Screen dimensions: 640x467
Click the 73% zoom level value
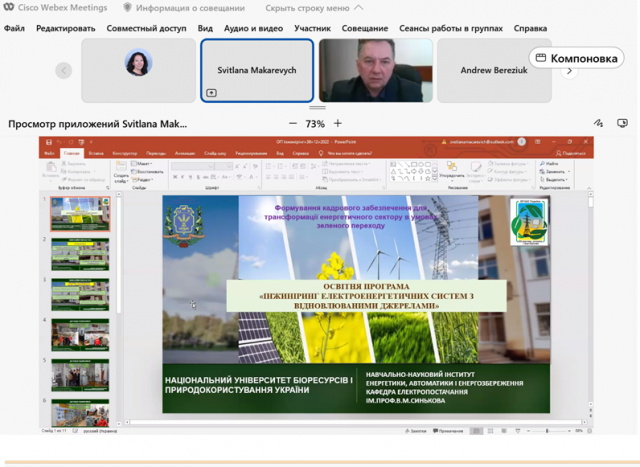pyautogui.click(x=315, y=124)
